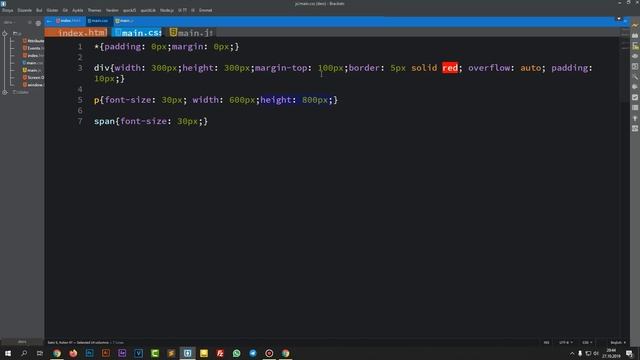Open the Extension Manager brick icon

pos(635,36)
